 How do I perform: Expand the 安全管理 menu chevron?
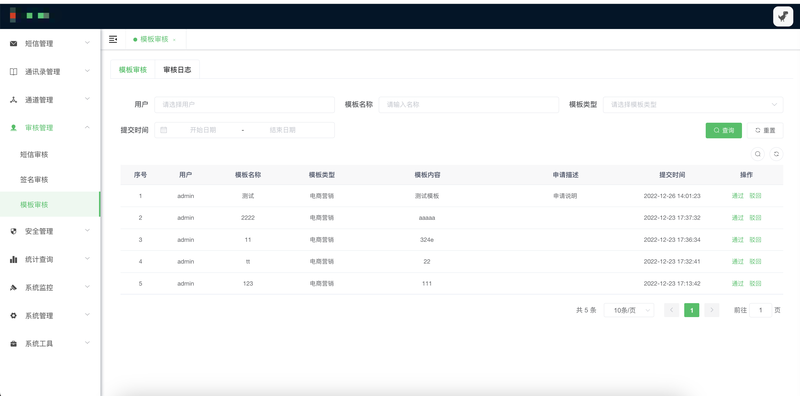(87, 231)
